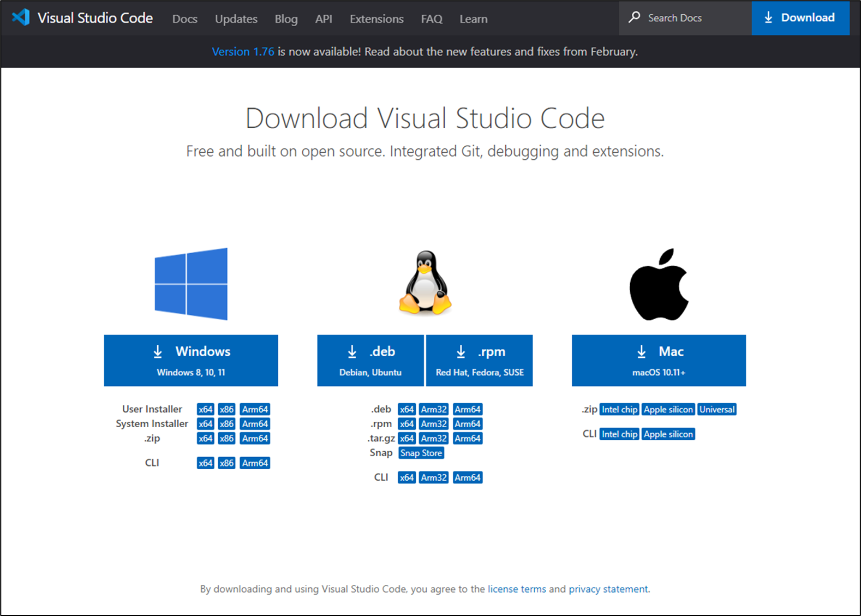Open the Extensions nav link

(x=377, y=19)
